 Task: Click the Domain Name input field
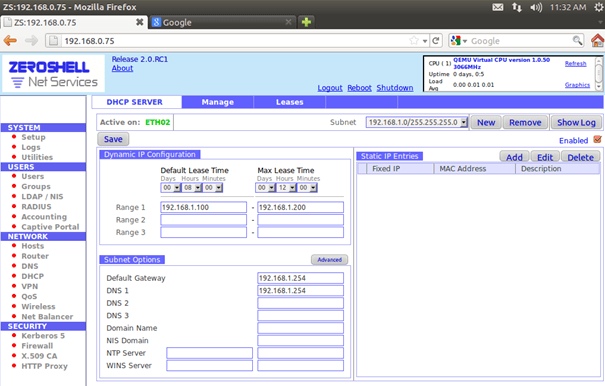click(x=300, y=328)
